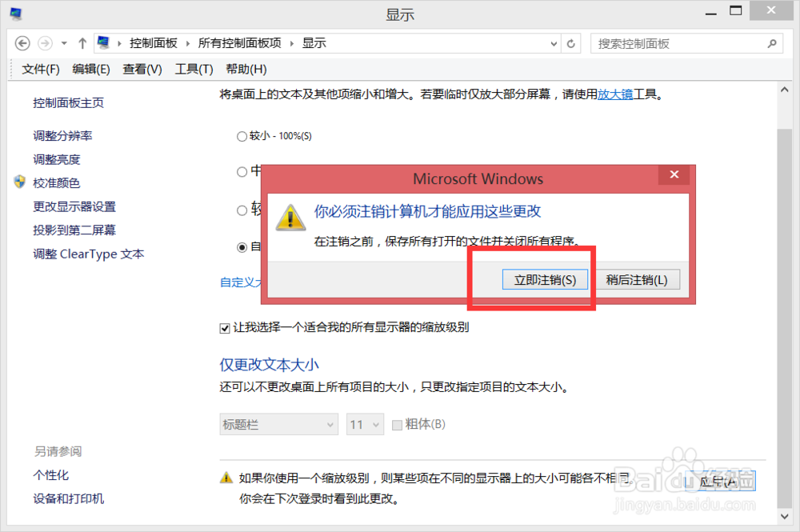Open 个性化 link
Screen dimensions: 800x532
click(51, 475)
